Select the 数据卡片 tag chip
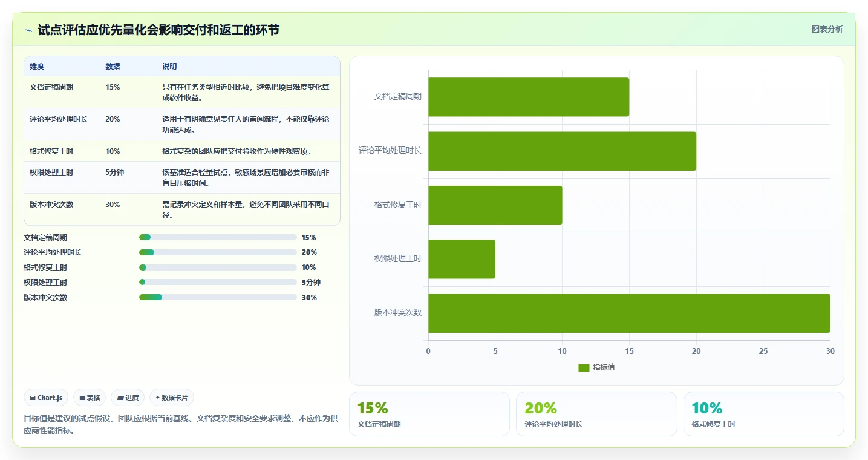This screenshot has height=460, width=868. (172, 398)
